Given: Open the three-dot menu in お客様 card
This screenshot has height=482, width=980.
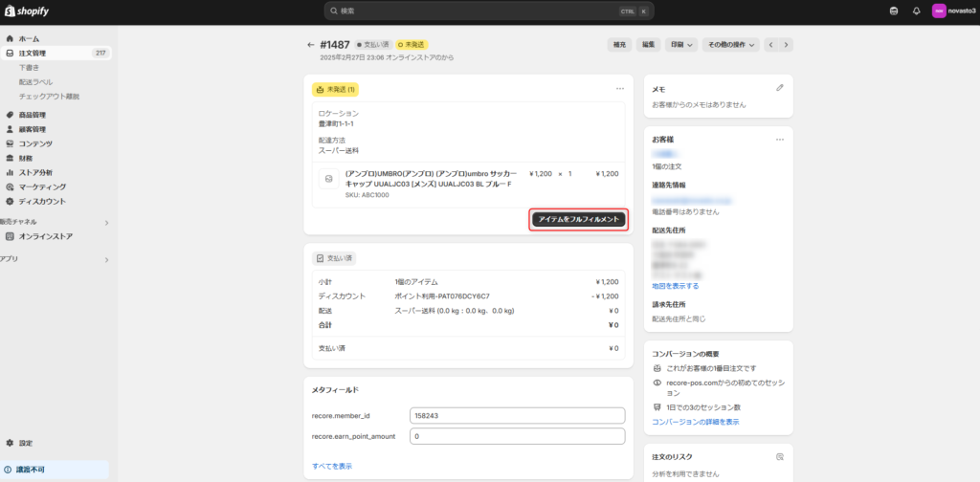Looking at the screenshot, I should [780, 140].
